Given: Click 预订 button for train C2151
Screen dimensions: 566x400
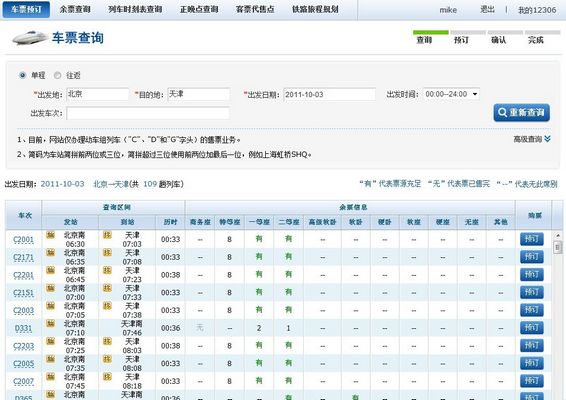Looking at the screenshot, I should (532, 292).
